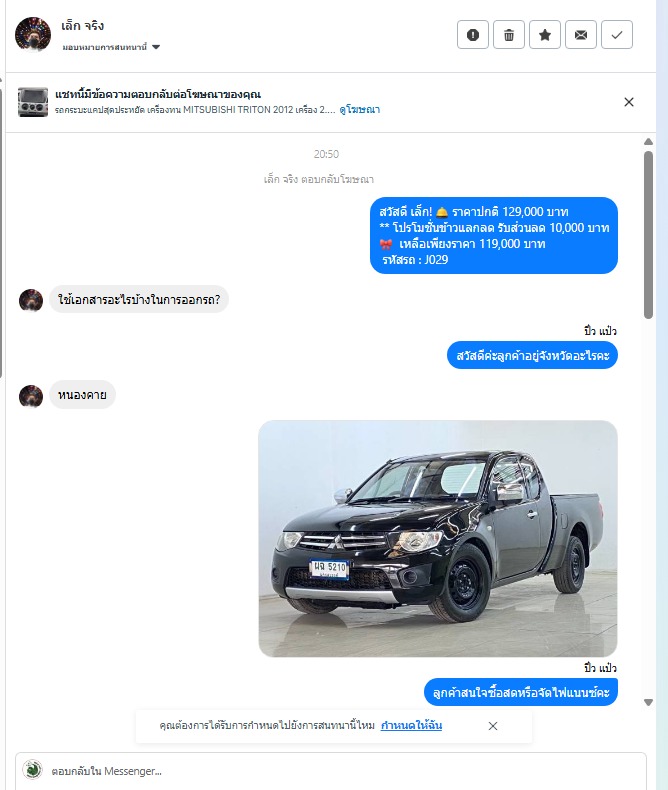Click the ดูโฆษณา link in banner
Viewport: 668px width, 790px height.
tap(360, 109)
